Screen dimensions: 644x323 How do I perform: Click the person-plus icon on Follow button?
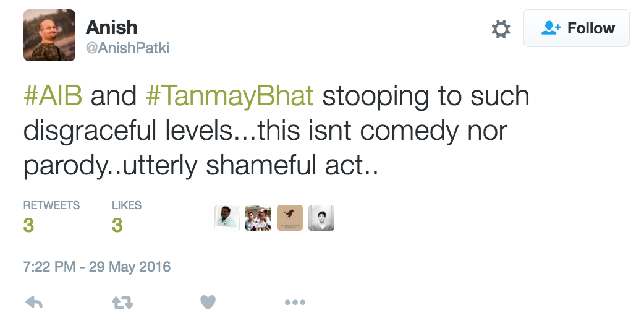551,28
